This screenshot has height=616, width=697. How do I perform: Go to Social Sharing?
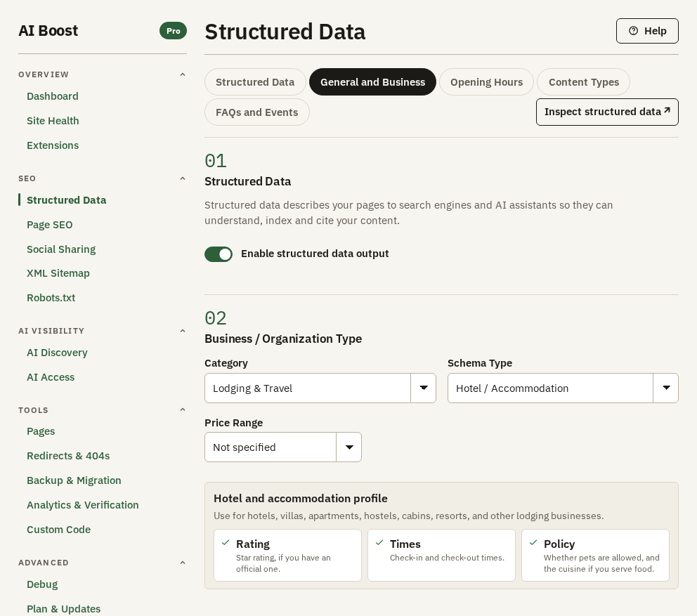pos(61,249)
